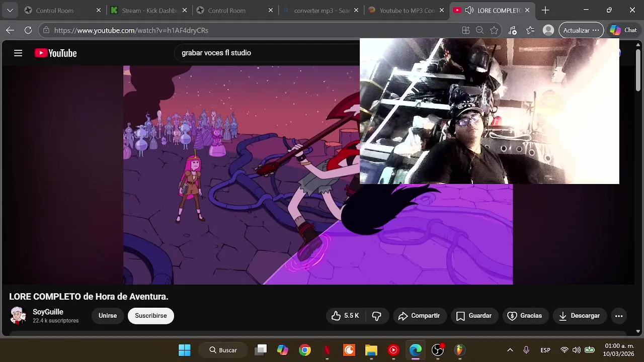Open the battery status tray icon

pos(590,350)
